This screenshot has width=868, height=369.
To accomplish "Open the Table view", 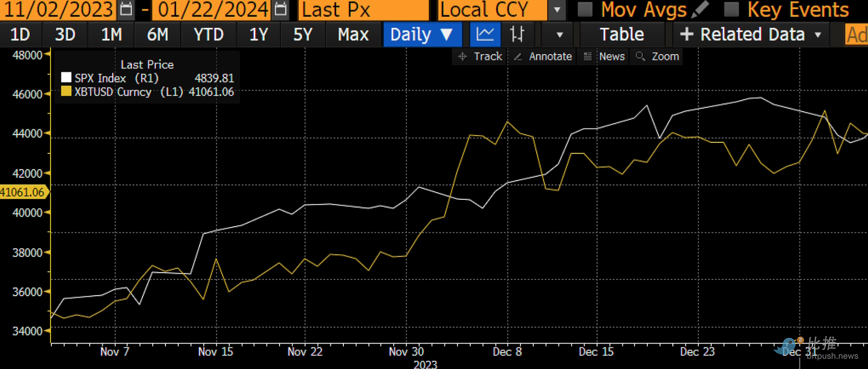I will (622, 35).
